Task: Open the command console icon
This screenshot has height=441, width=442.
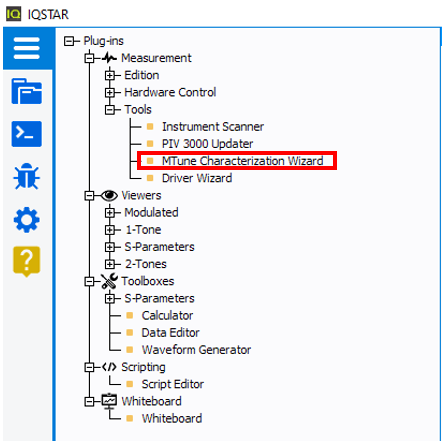Action: pyautogui.click(x=27, y=134)
